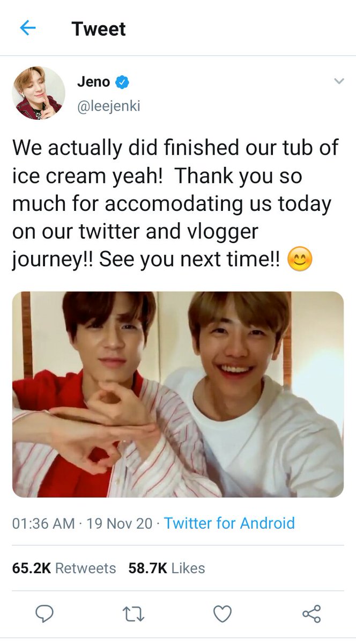This screenshot has width=356, height=644.
Task: Open share options with the share icon
Action: (x=311, y=613)
